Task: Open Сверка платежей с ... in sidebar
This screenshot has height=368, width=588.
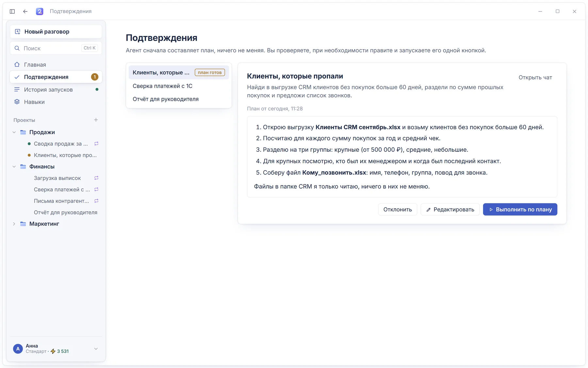Action: point(62,189)
